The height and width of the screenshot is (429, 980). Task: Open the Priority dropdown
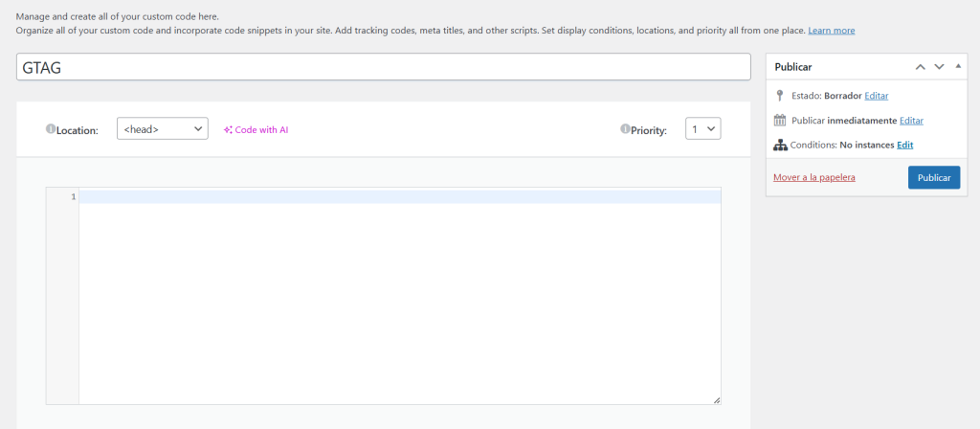703,129
